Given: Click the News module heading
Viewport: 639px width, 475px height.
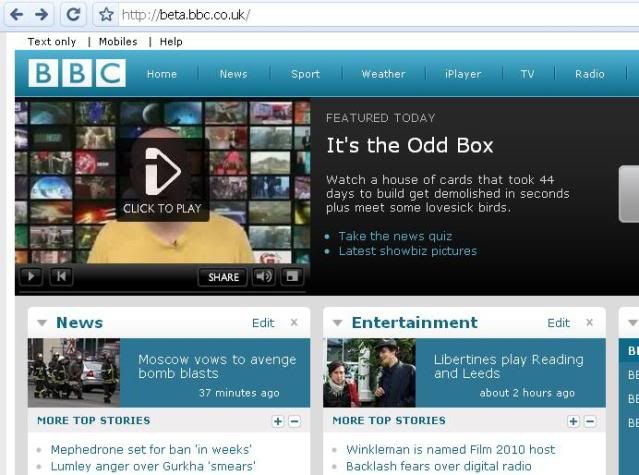Looking at the screenshot, I should click(79, 323).
